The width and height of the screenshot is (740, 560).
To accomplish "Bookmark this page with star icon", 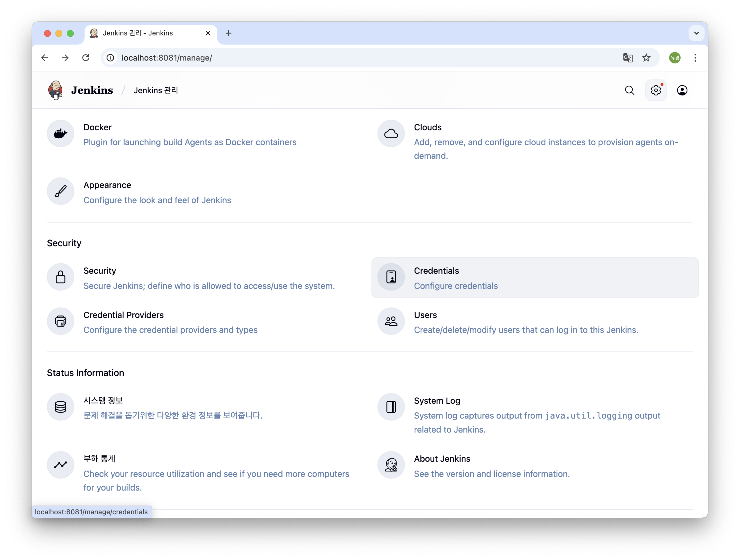I will tap(646, 58).
